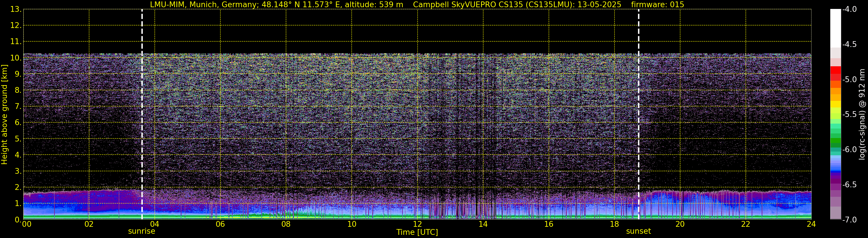Image resolution: width=868 pixels, height=238 pixels.
Task: Click the white top segment of the colorbar
Action: (835, 28)
